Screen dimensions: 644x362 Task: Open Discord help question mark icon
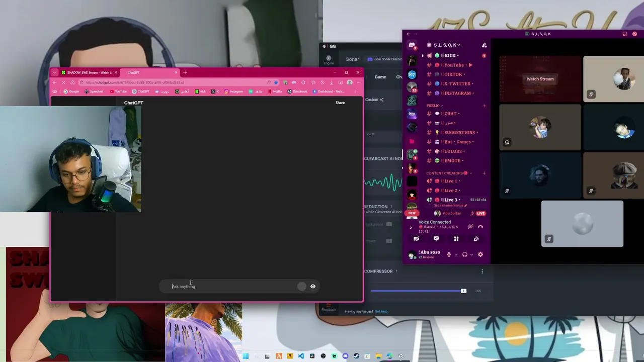click(x=635, y=34)
